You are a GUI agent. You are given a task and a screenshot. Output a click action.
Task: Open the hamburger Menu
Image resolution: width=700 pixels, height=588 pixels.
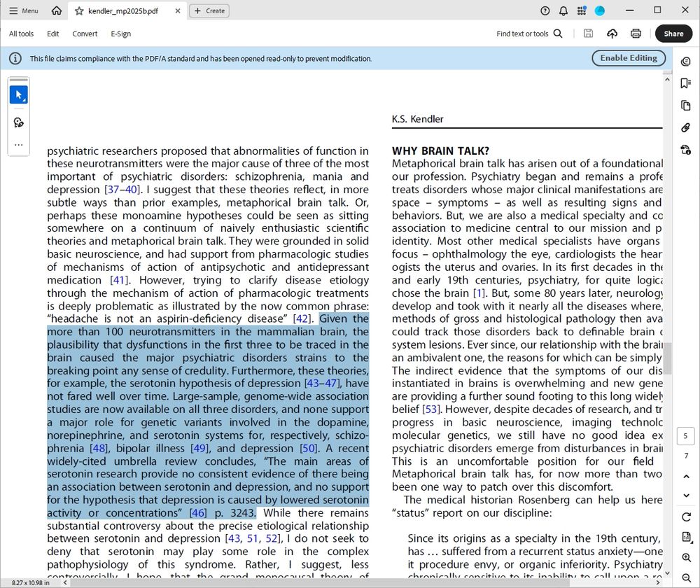tap(24, 10)
